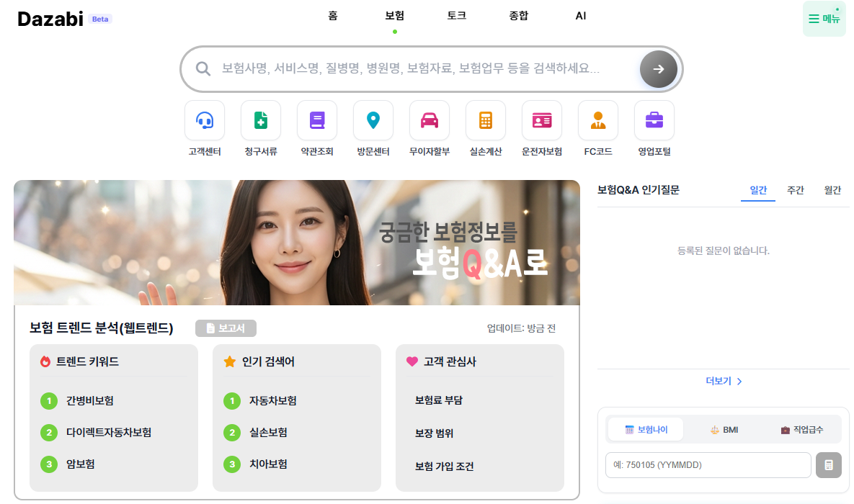This screenshot has height=504, width=854.
Task: Click the 운전자보험 ID card icon
Action: coord(542,120)
